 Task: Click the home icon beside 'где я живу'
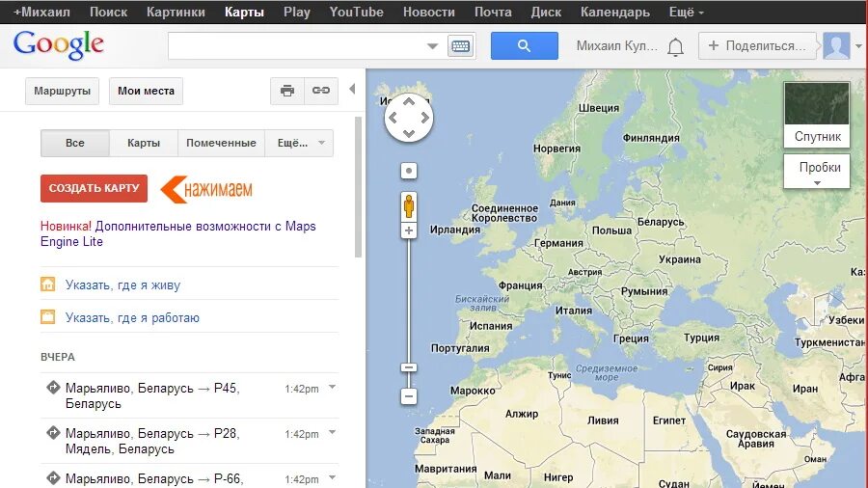pyautogui.click(x=47, y=285)
